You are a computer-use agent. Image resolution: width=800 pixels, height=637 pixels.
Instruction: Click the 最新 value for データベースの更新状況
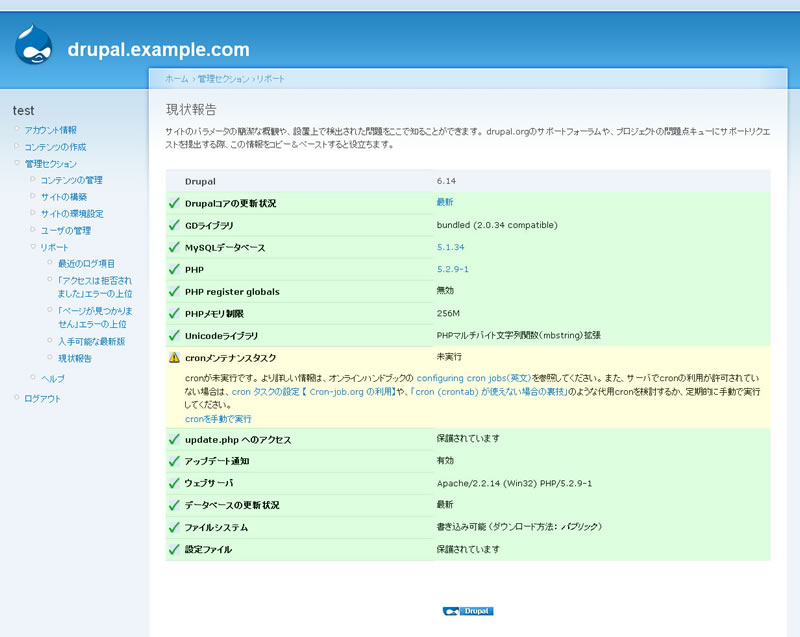[x=445, y=504]
